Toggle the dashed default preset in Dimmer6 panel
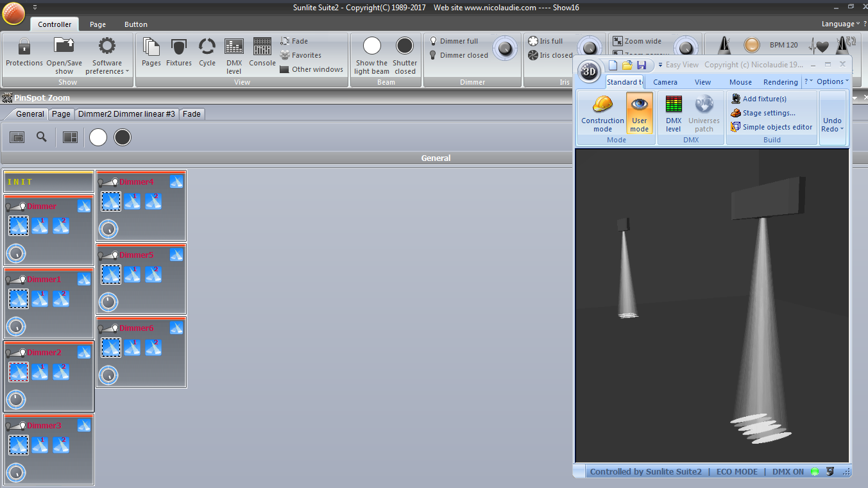This screenshot has width=868, height=488. pyautogui.click(x=111, y=348)
